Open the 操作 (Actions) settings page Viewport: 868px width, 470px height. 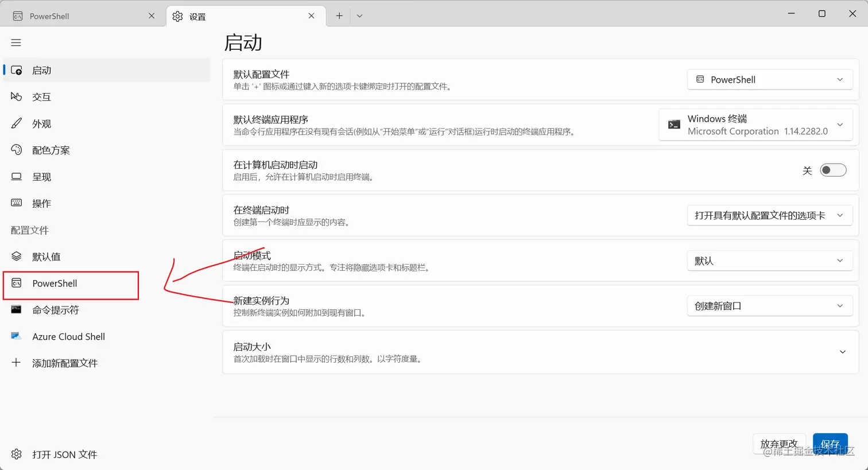40,203
